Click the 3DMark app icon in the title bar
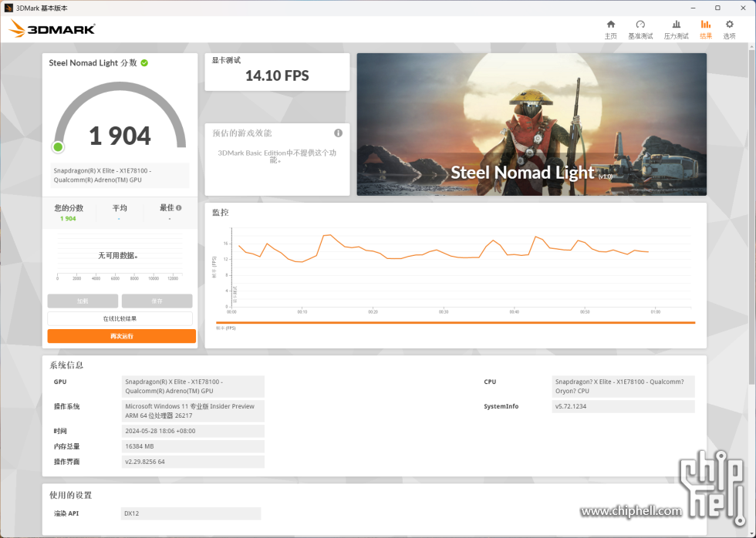This screenshot has width=756, height=538. (x=8, y=8)
